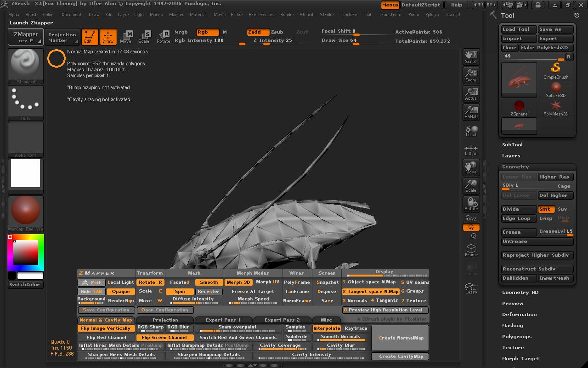Activate the Draw mode icon
This screenshot has height=368, width=588.
point(108,37)
